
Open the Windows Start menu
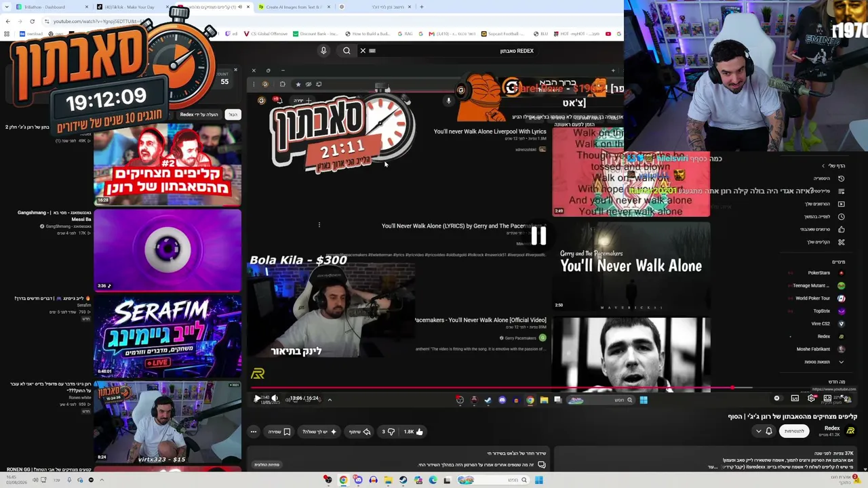(x=538, y=481)
